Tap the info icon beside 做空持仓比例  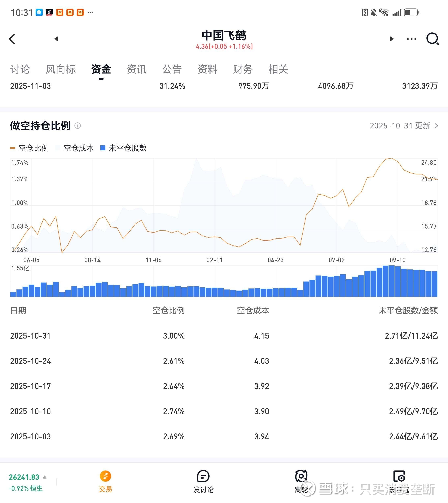point(78,126)
